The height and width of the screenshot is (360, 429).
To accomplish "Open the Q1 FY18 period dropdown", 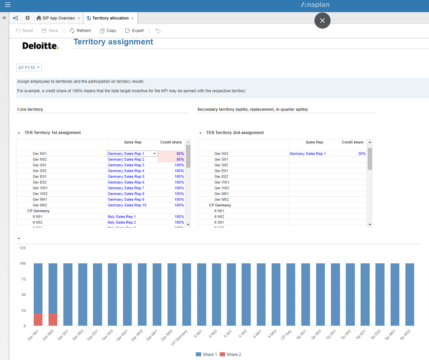I will pos(29,68).
